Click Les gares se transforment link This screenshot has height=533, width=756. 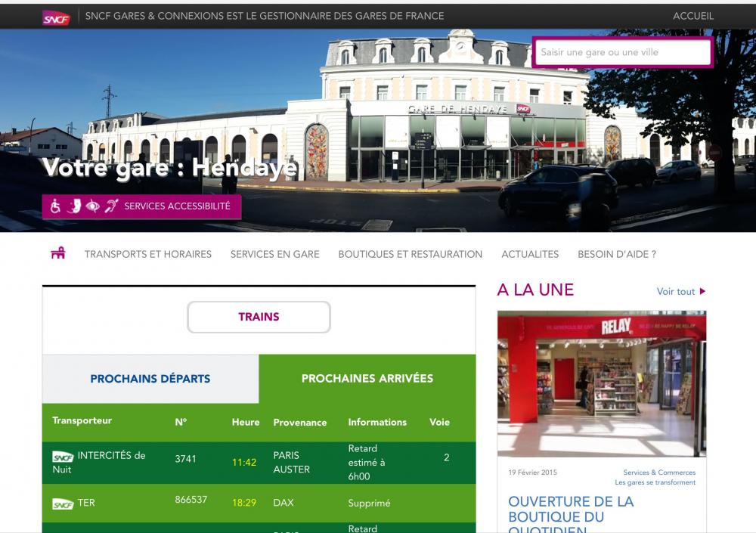pos(655,482)
